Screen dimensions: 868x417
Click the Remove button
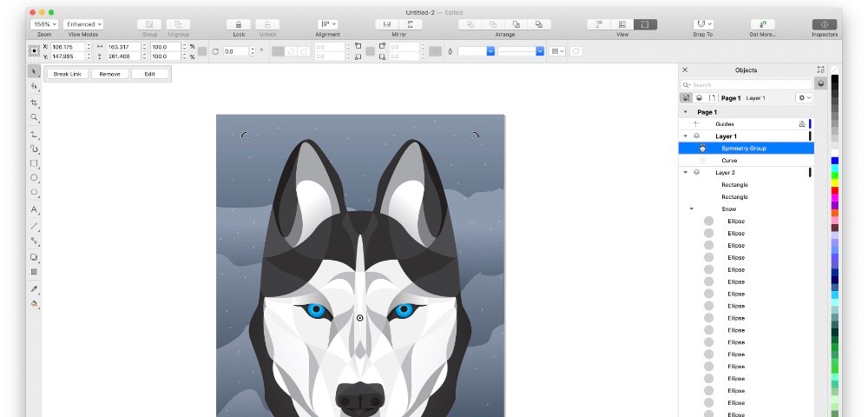tap(109, 74)
